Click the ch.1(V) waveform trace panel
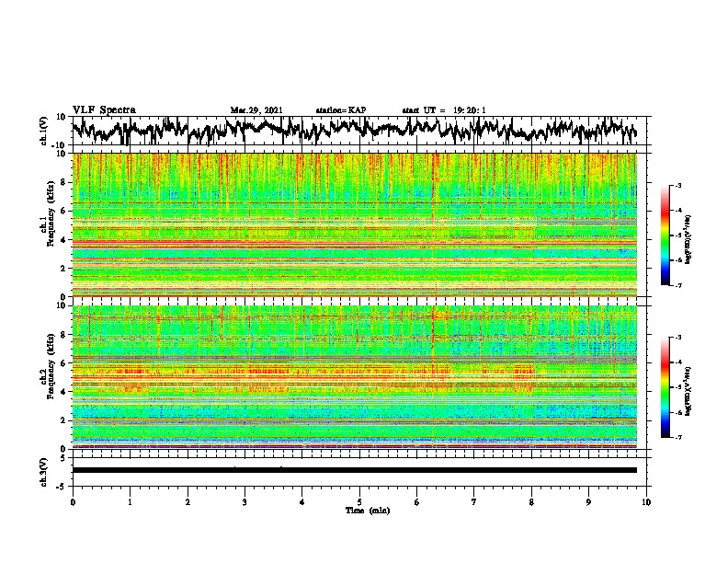Screen dimensions: 728x563 361,131
